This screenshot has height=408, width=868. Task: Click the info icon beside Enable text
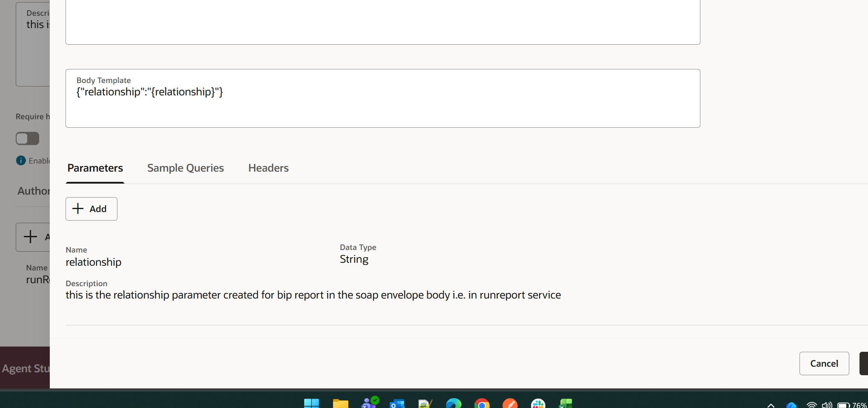click(21, 161)
